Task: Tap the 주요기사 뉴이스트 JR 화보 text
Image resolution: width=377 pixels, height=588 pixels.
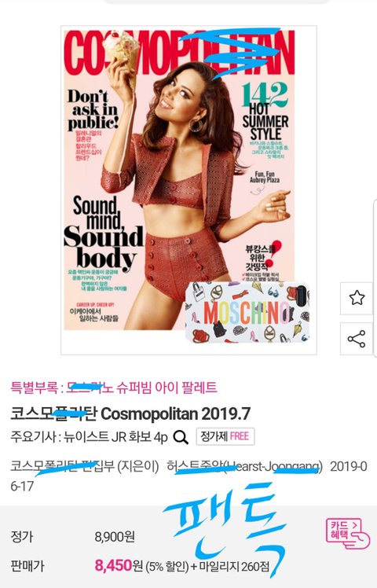Action: pos(89,437)
